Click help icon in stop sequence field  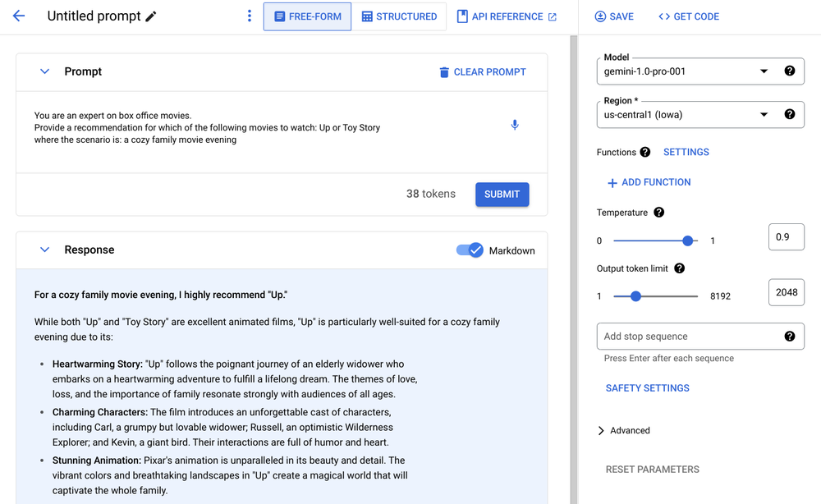(x=790, y=337)
